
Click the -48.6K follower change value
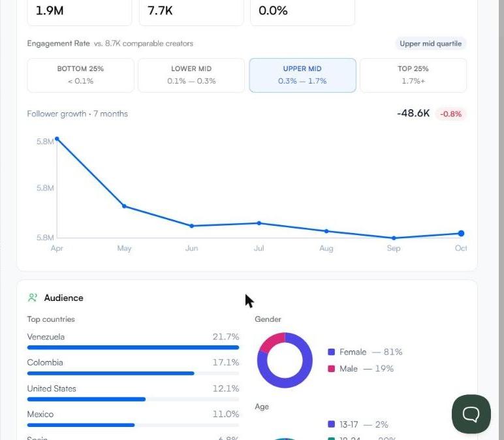point(413,113)
